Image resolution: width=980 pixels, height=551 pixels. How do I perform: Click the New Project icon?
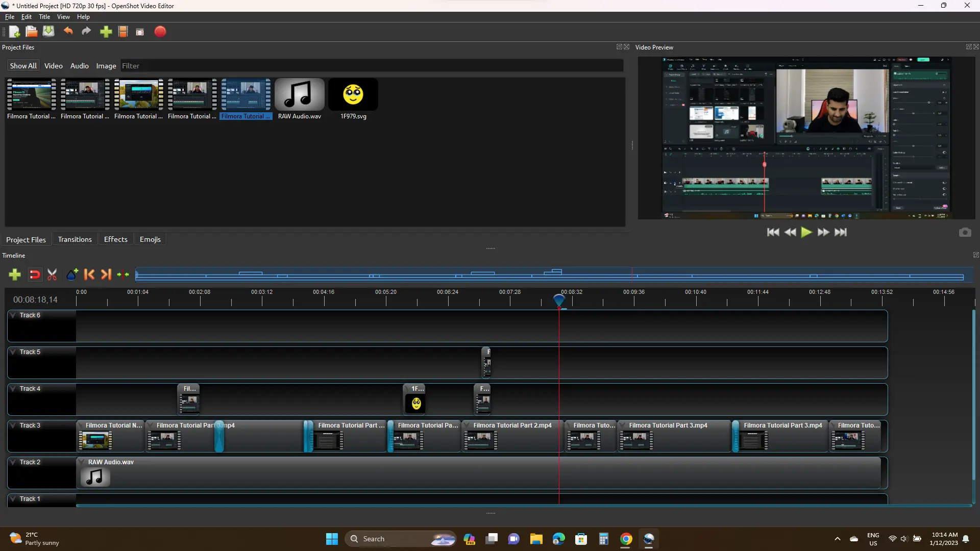tap(14, 32)
